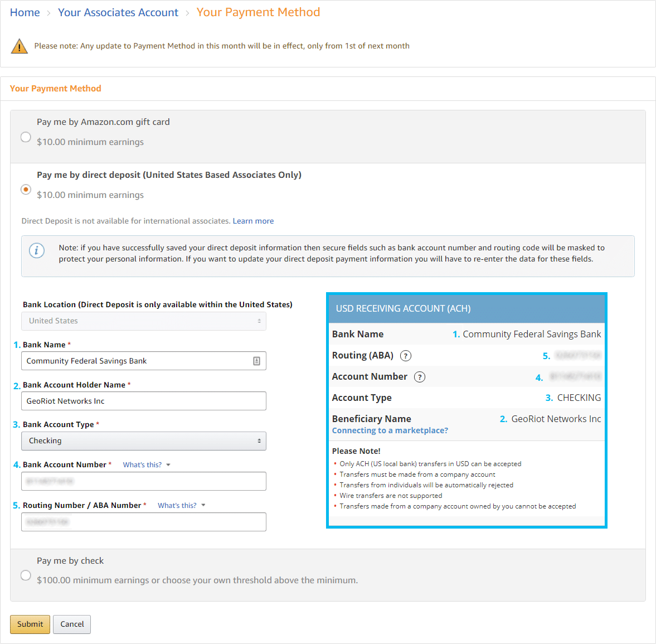Viewport: 656px width, 644px height.
Task: Click the Cancel button
Action: 71,624
